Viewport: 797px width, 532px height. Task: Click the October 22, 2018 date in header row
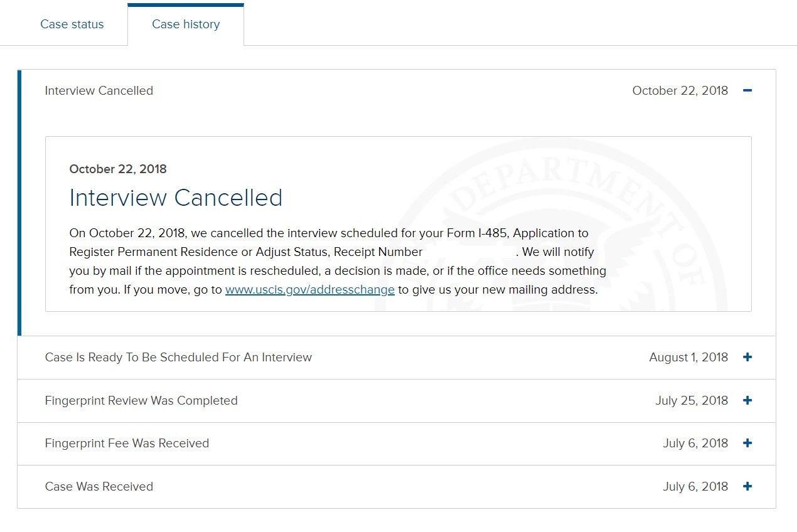point(680,90)
